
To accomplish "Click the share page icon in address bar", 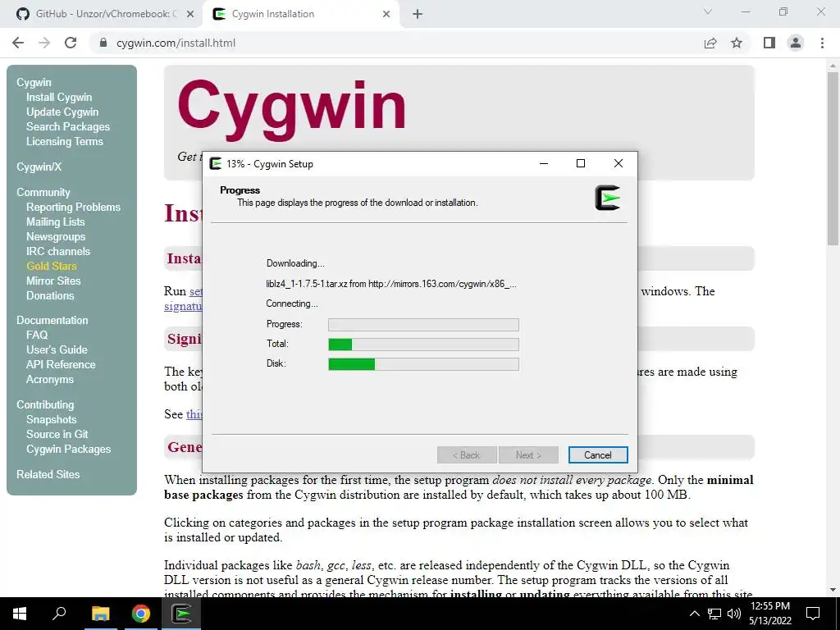I will coord(710,43).
